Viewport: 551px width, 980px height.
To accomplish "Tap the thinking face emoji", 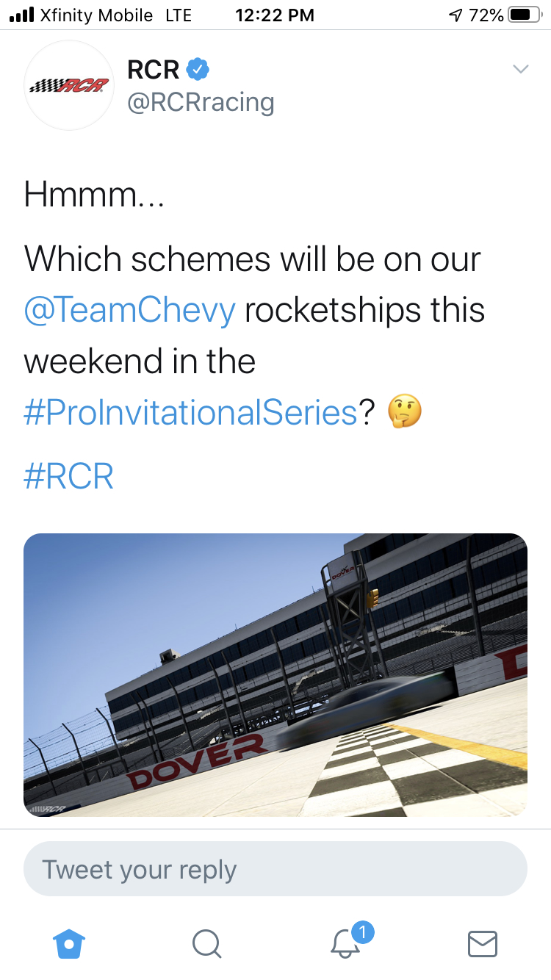I will (x=403, y=412).
